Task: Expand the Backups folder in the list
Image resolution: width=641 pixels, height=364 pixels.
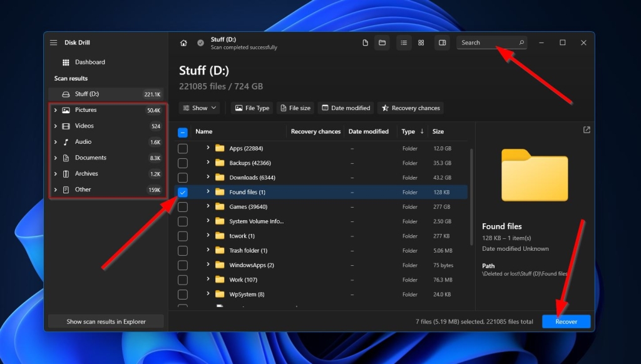Action: coord(208,163)
